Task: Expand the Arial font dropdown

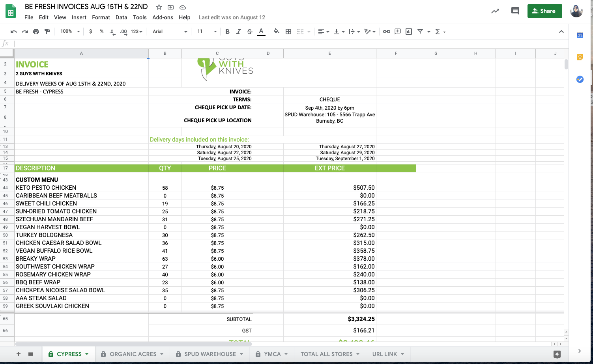Action: pyautogui.click(x=170, y=32)
